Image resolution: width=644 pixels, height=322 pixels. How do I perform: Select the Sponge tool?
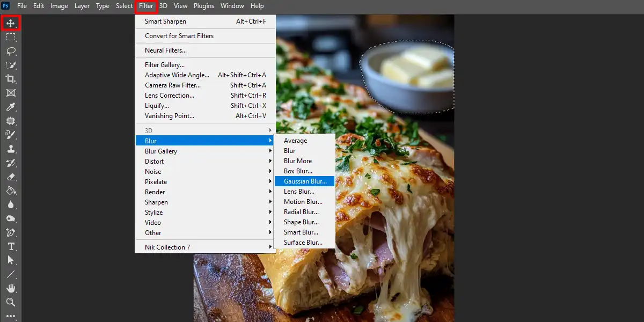click(x=11, y=218)
